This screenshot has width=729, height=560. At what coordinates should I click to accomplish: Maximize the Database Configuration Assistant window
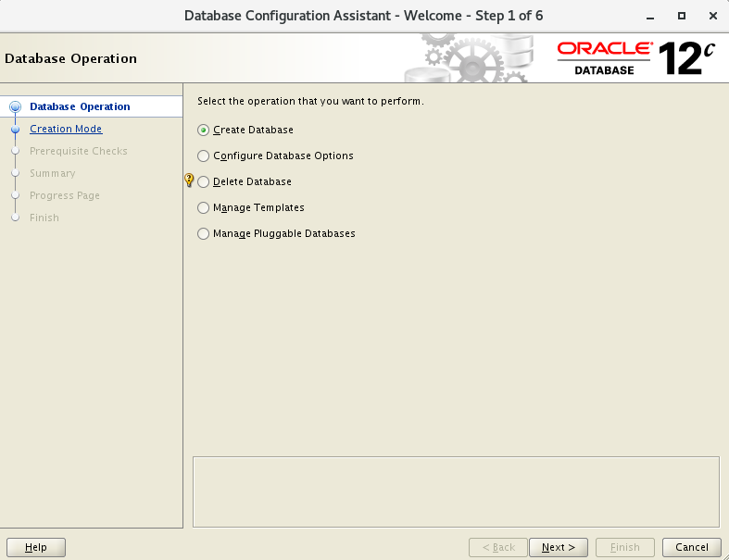click(682, 17)
